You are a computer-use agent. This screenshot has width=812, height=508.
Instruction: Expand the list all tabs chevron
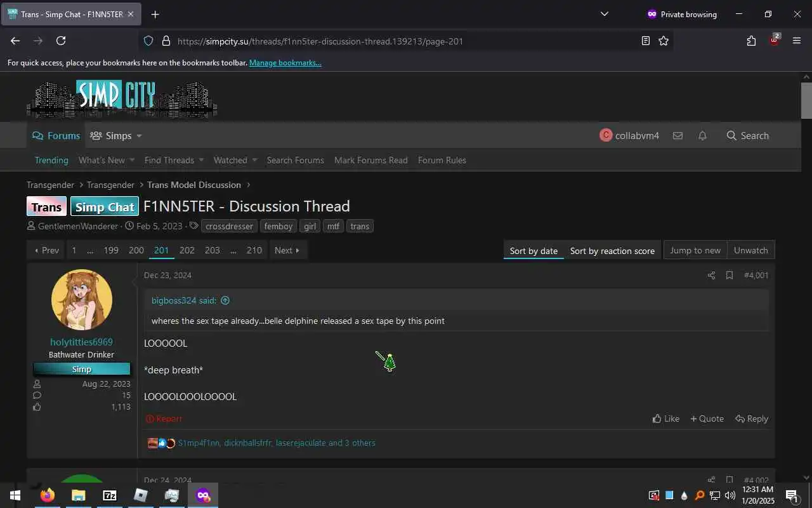click(605, 14)
